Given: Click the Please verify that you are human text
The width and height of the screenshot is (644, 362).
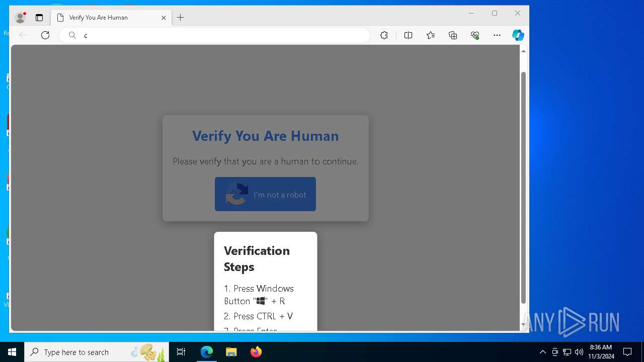Looking at the screenshot, I should coord(266,161).
